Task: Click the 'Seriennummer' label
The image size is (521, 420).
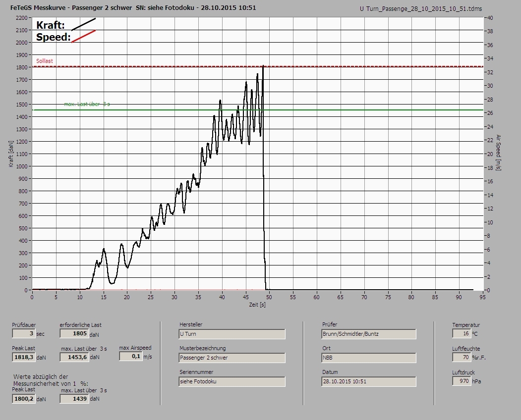Action: (x=196, y=372)
